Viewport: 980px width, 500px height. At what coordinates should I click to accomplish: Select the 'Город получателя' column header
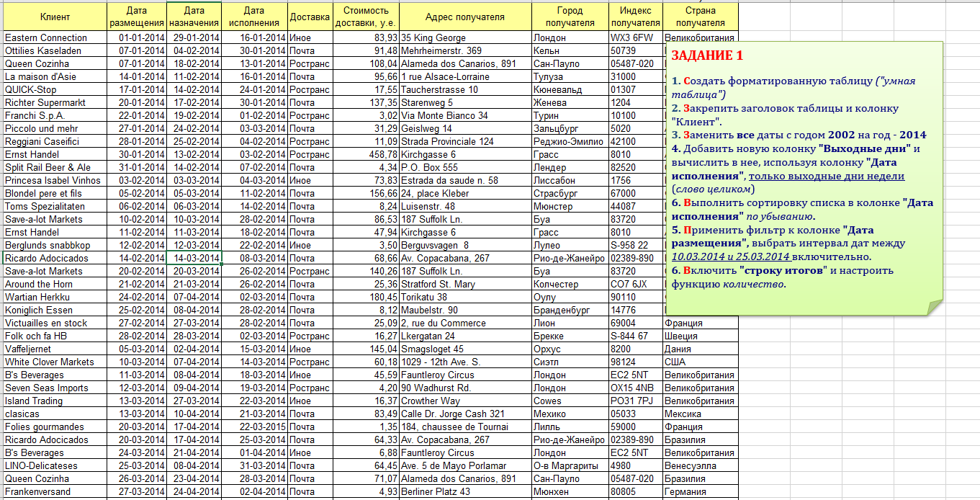pyautogui.click(x=570, y=17)
